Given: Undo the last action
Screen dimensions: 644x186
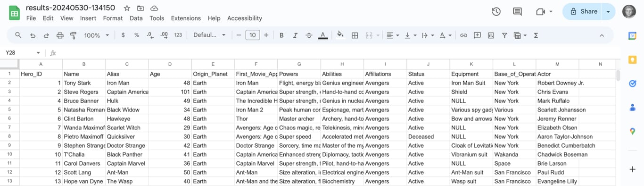Looking at the screenshot, I should coord(33,35).
